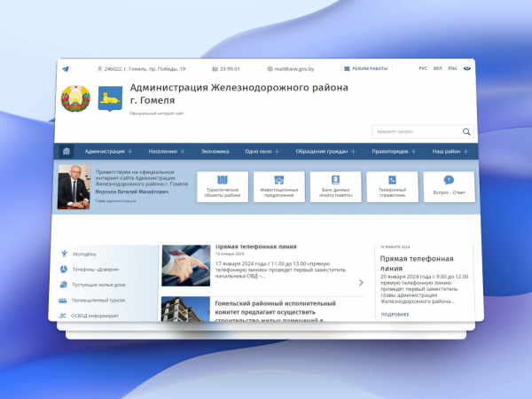Click ПОДРОБНЕЕ link

[x=395, y=315]
